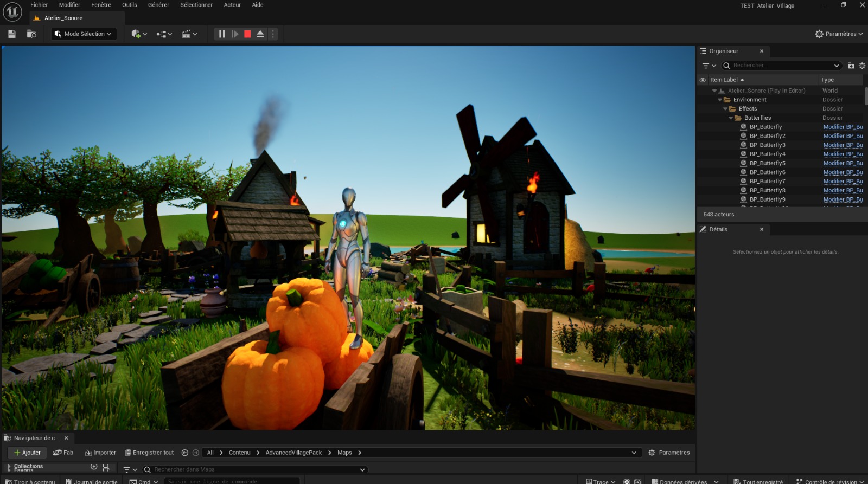The height and width of the screenshot is (484, 868).
Task: Open the Mode Sélection dropdown
Action: (x=84, y=34)
